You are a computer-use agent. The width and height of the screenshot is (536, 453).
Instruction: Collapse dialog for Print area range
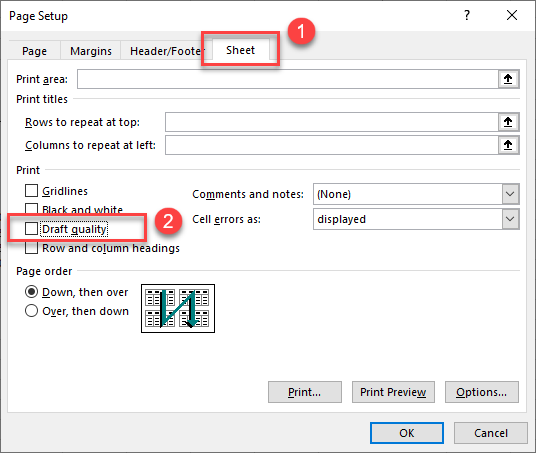click(x=508, y=79)
